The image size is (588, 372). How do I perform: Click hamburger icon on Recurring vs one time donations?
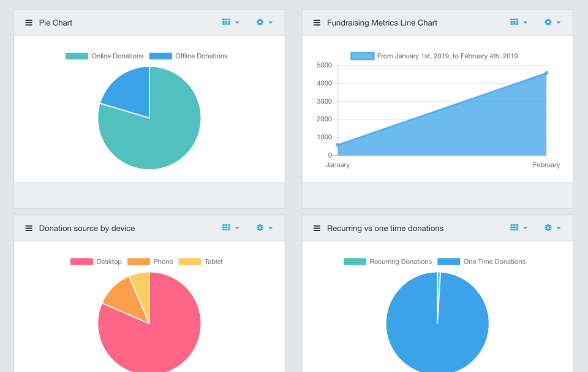[x=317, y=228]
